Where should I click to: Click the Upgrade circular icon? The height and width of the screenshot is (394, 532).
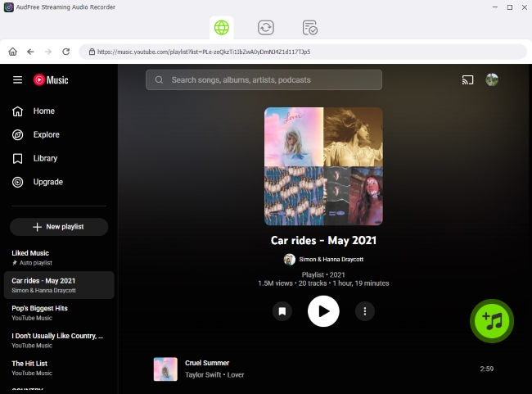click(18, 182)
